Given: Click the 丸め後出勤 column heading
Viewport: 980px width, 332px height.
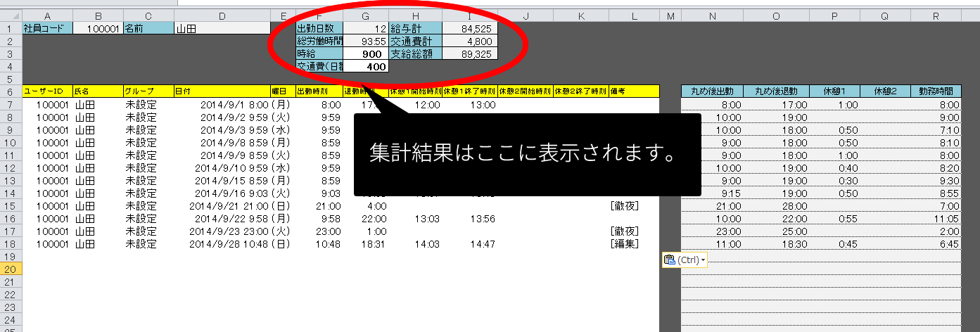Looking at the screenshot, I should point(712,91).
